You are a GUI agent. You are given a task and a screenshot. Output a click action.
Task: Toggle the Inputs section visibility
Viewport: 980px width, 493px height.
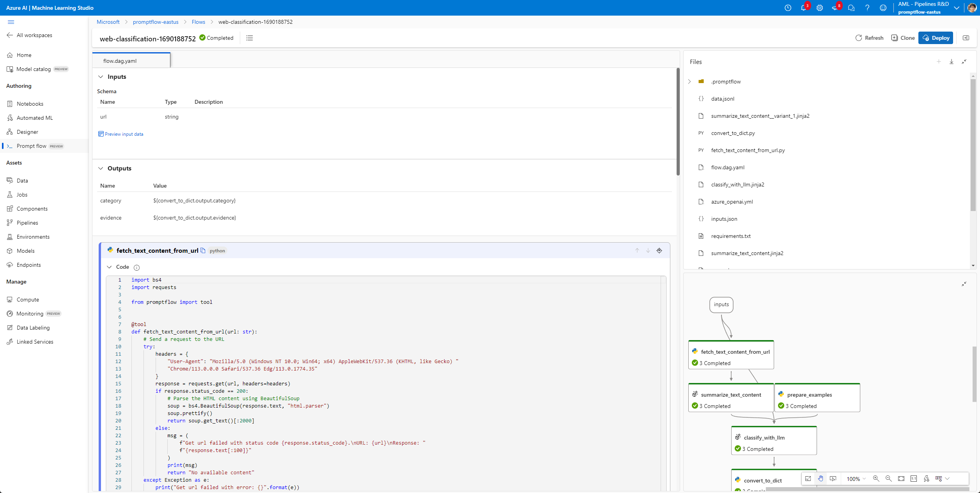click(101, 76)
